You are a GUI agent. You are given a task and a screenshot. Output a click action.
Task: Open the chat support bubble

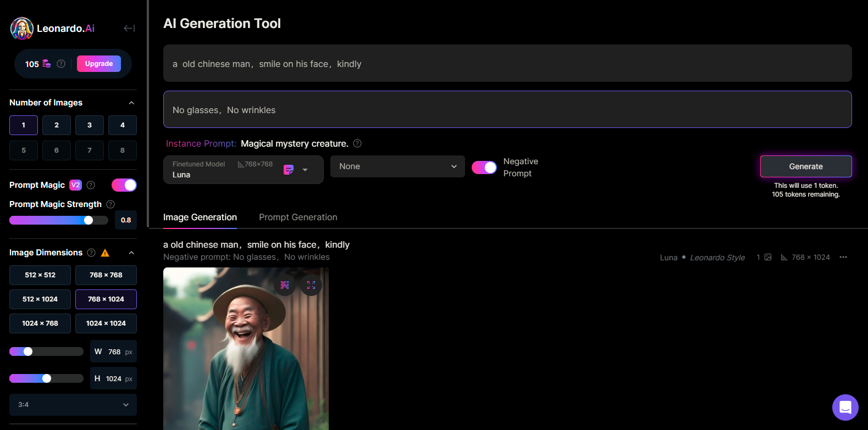[845, 407]
